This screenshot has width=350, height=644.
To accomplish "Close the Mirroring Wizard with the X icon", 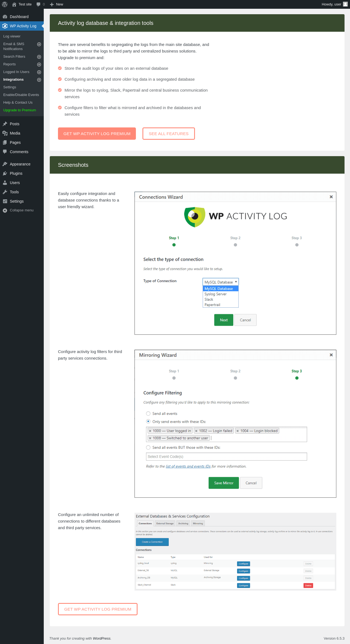I will (x=331, y=355).
